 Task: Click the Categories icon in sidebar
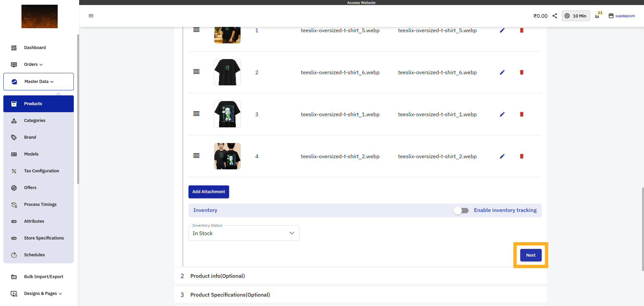(14, 121)
